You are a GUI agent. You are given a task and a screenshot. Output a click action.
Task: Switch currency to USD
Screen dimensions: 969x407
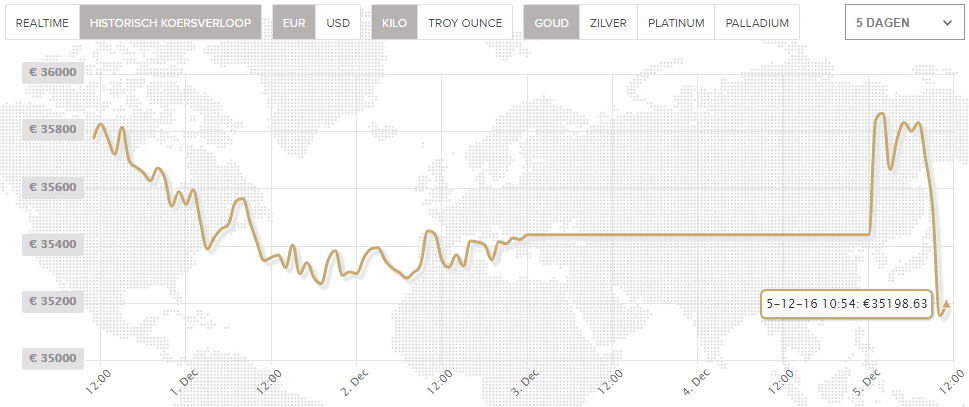tap(337, 23)
